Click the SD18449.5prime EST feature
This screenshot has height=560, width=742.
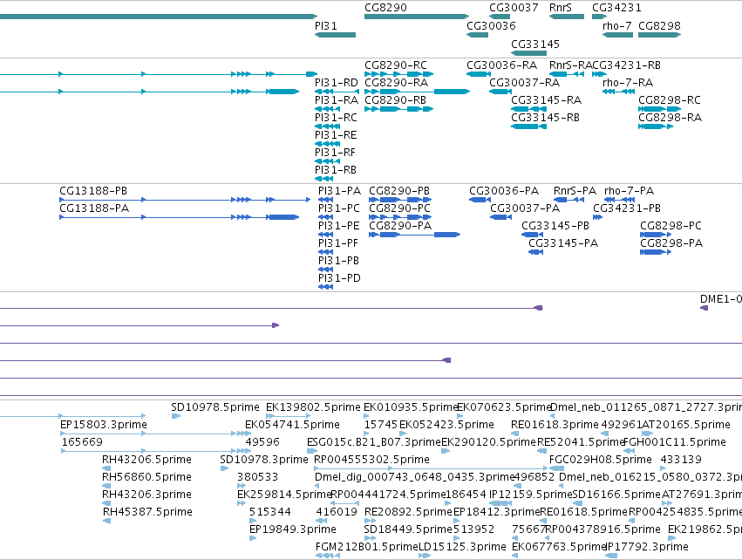coord(370,538)
